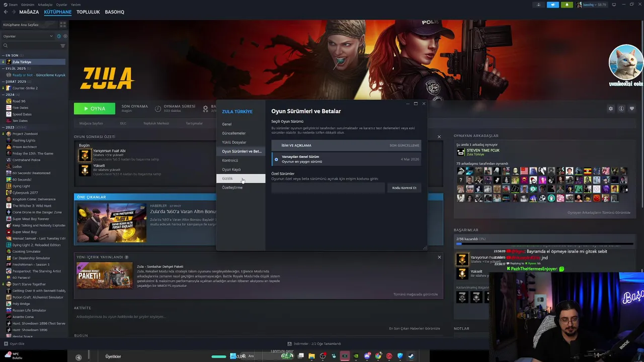Open the Yüklü Dosyalar properties section
The height and width of the screenshot is (362, 644).
234,142
